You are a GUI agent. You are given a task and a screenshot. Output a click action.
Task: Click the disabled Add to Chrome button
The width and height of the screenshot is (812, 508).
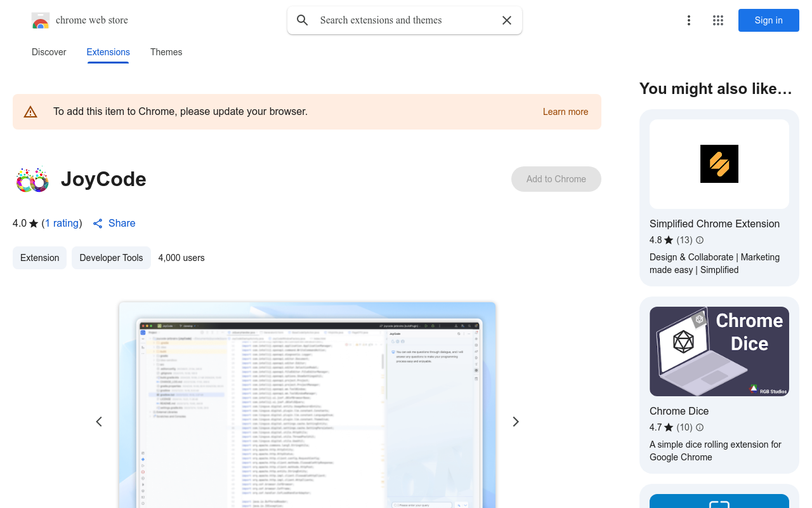556,179
